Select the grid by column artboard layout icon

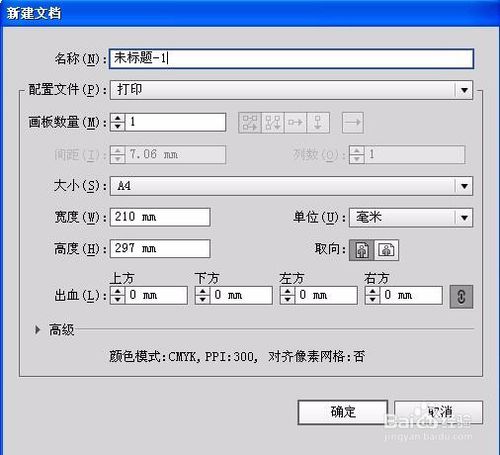pos(273,123)
